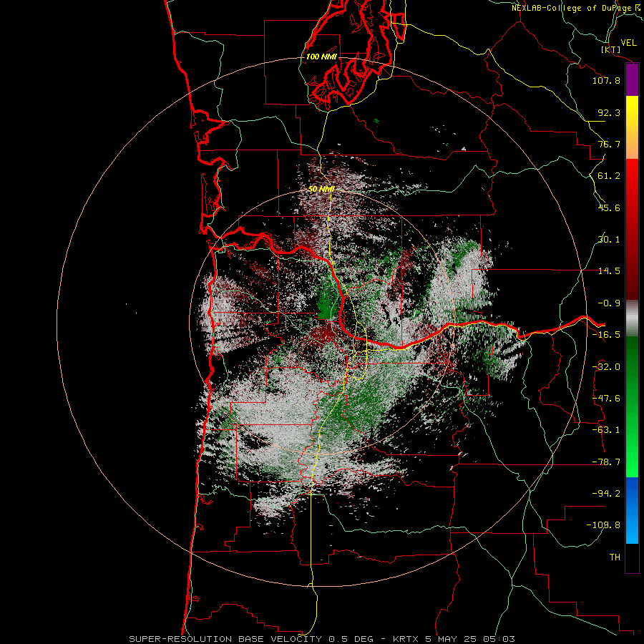Click the 76.7 velocity legend value

click(x=609, y=144)
